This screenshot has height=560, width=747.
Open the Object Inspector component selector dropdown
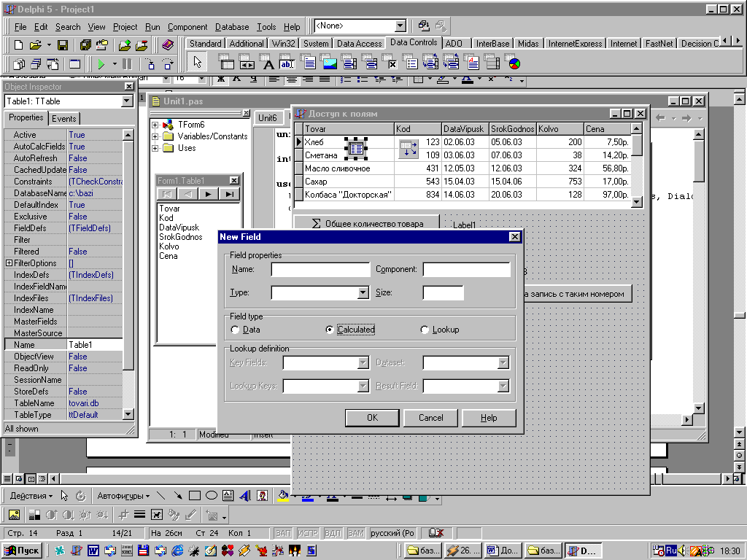[127, 101]
